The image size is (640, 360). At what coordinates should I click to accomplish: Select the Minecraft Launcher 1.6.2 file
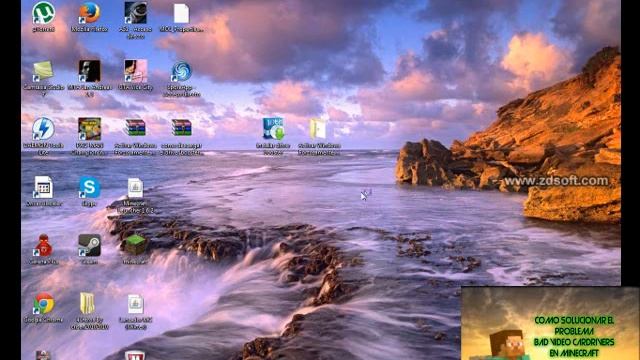tap(135, 188)
